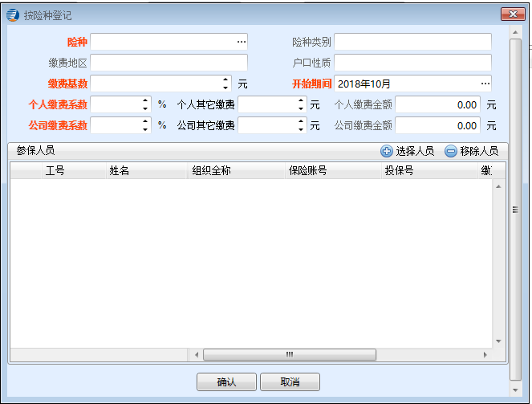Click the 选择人员 plus icon
Screen dimensions: 532x404
pyautogui.click(x=387, y=151)
